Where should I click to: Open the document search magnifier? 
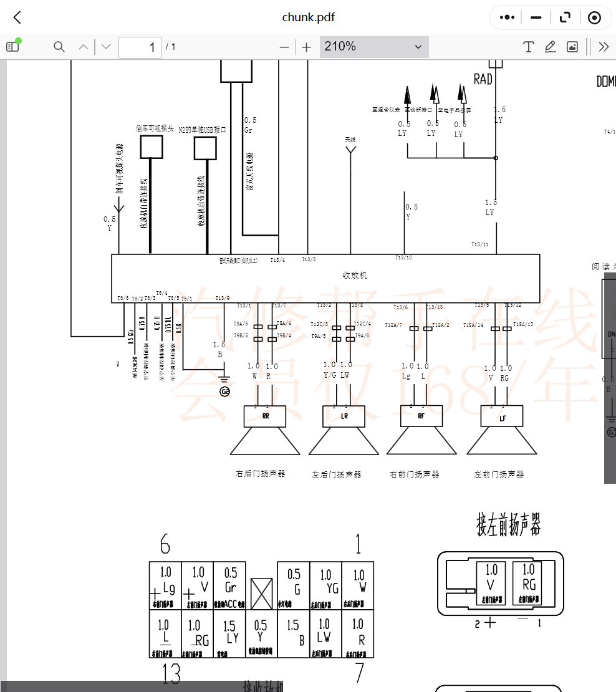59,47
